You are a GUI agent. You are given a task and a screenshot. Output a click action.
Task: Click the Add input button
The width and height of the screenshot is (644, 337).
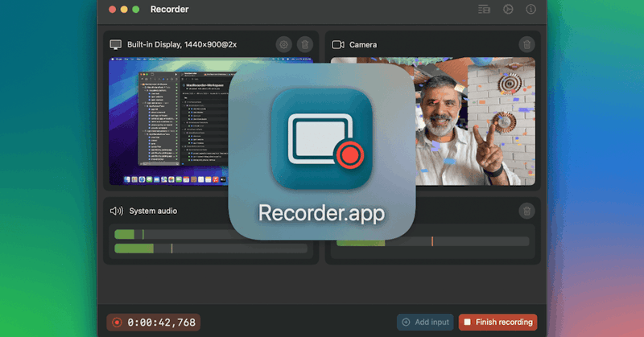pos(425,323)
